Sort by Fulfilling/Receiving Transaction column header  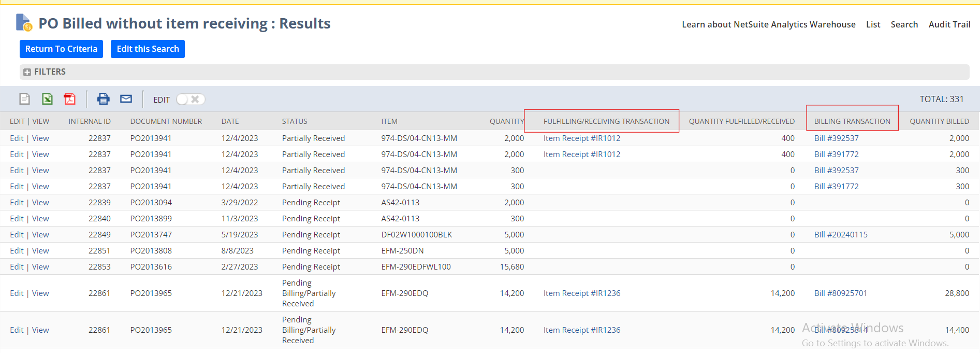coord(606,121)
